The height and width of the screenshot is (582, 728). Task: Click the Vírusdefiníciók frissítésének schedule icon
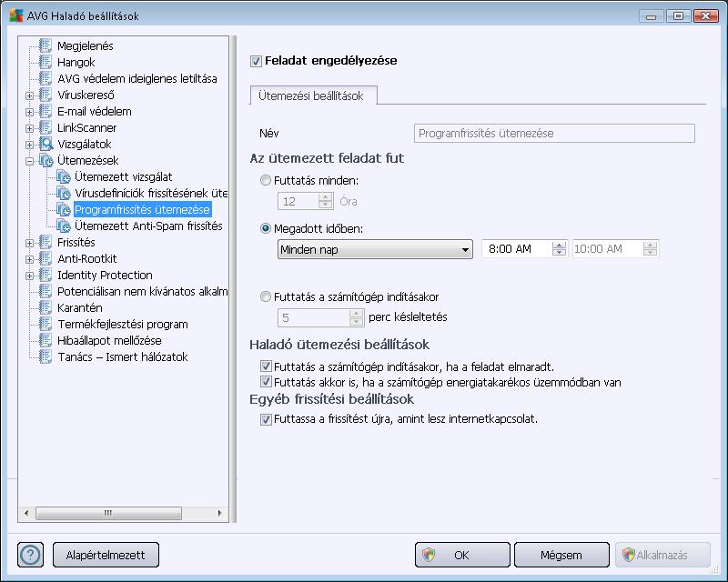(x=63, y=193)
